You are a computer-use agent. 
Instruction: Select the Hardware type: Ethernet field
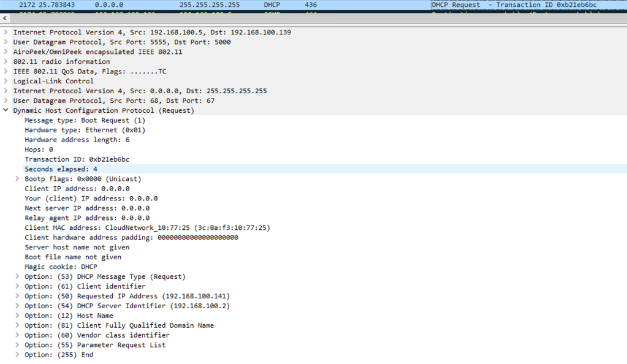click(x=85, y=130)
